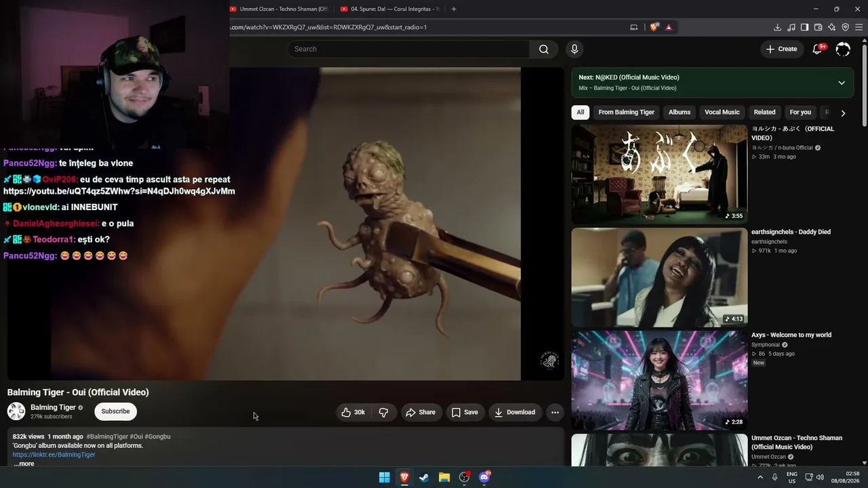Open the YouTube account avatar menu
The width and height of the screenshot is (868, 488).
(843, 49)
